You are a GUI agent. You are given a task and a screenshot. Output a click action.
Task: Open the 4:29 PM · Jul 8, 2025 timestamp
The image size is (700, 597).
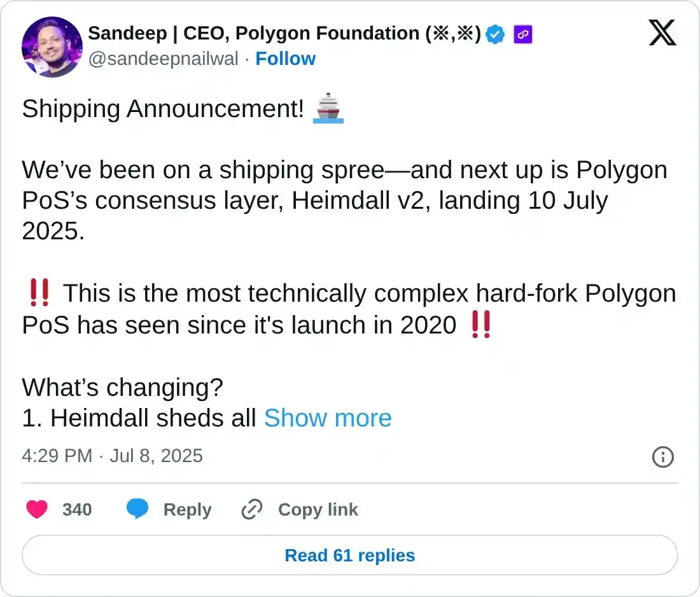112,456
